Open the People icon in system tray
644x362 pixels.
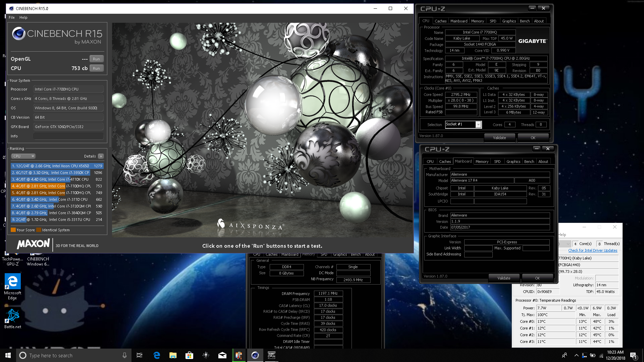[565, 355]
